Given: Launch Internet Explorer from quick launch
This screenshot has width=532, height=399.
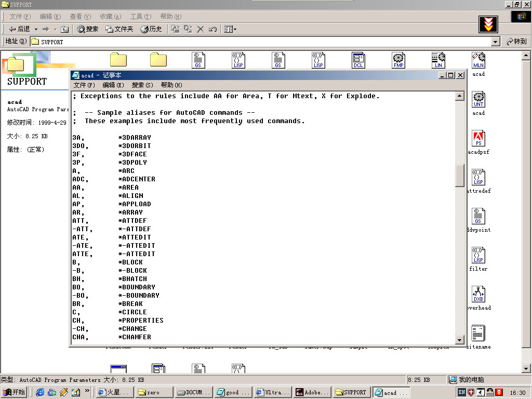Looking at the screenshot, I should coord(40,392).
